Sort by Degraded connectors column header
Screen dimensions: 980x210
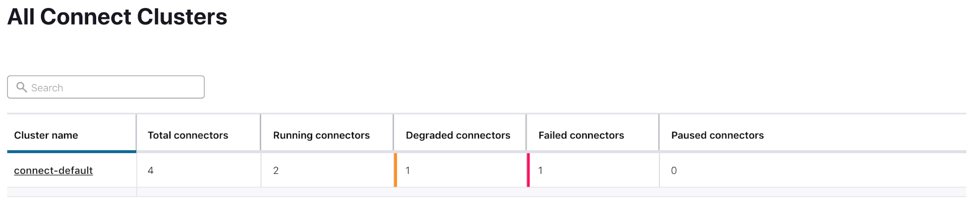[458, 135]
